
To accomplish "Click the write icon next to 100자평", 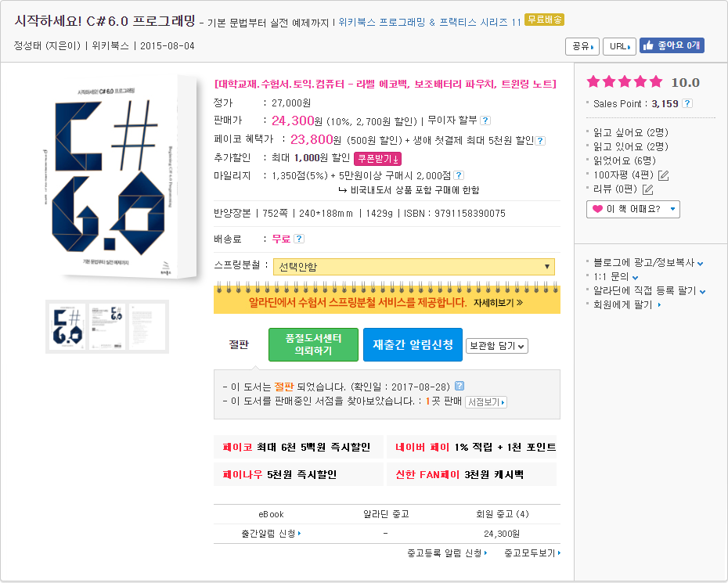I will point(664,175).
